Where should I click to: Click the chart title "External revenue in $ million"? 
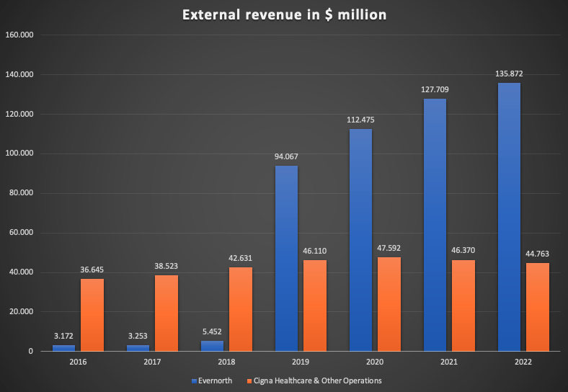285,15
